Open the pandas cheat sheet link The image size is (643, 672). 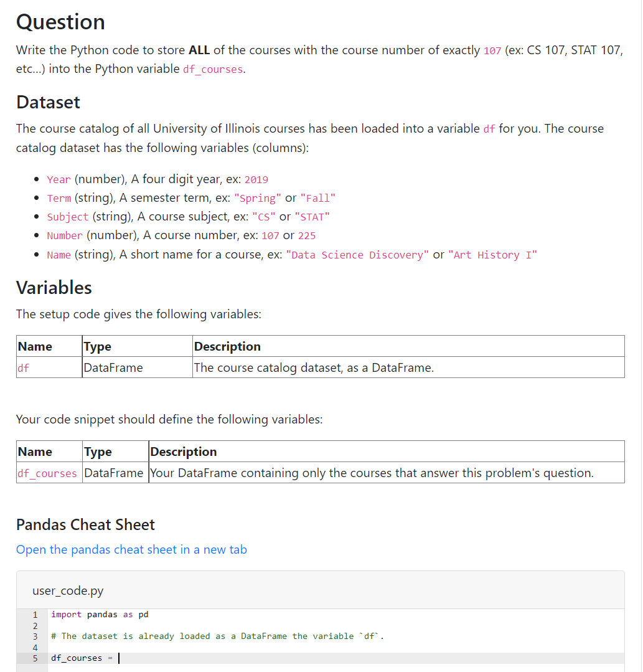click(131, 549)
